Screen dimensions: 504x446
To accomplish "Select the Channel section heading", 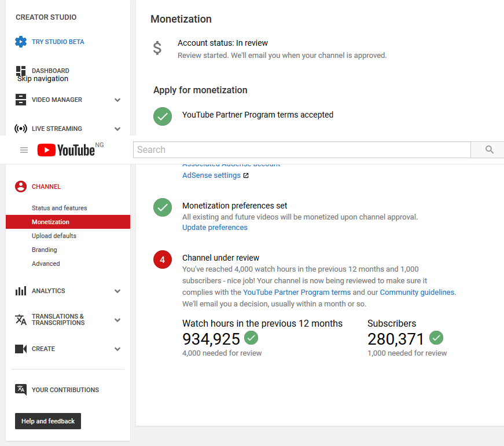I will tap(46, 187).
